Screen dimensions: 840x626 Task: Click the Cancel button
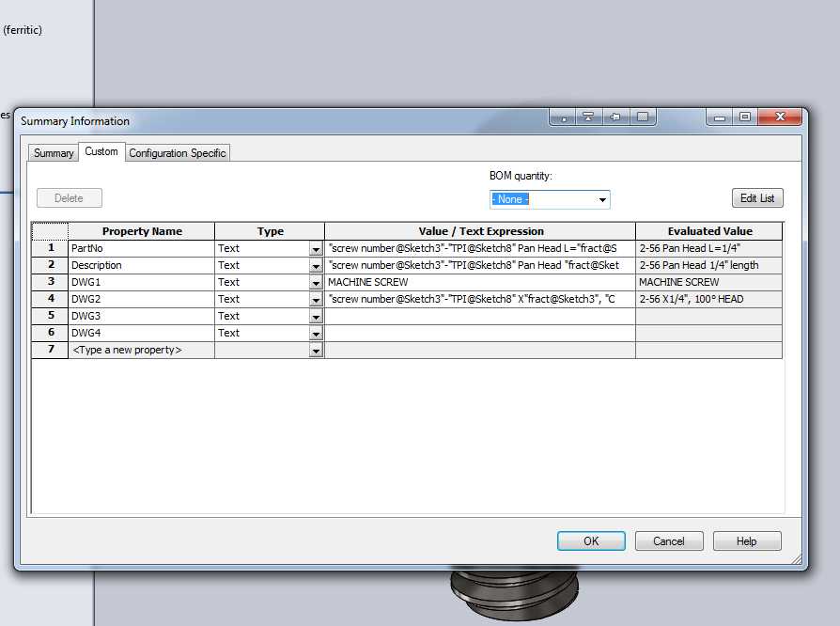669,540
